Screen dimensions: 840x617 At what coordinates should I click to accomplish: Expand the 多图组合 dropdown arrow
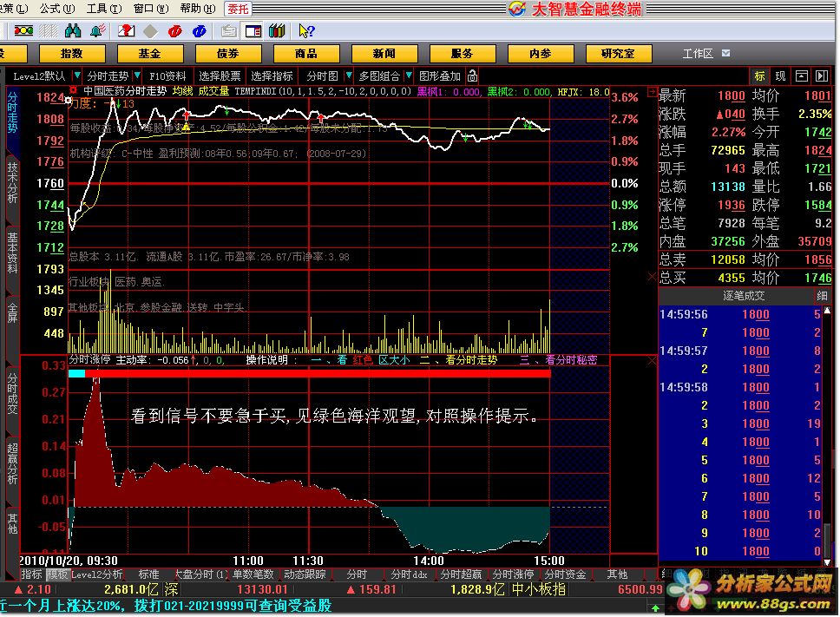(408, 75)
